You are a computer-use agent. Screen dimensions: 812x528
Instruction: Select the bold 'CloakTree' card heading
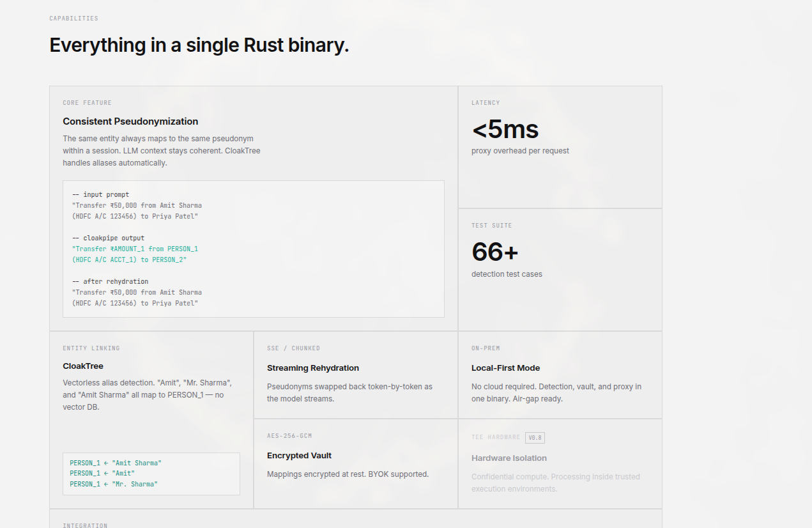tap(83, 366)
